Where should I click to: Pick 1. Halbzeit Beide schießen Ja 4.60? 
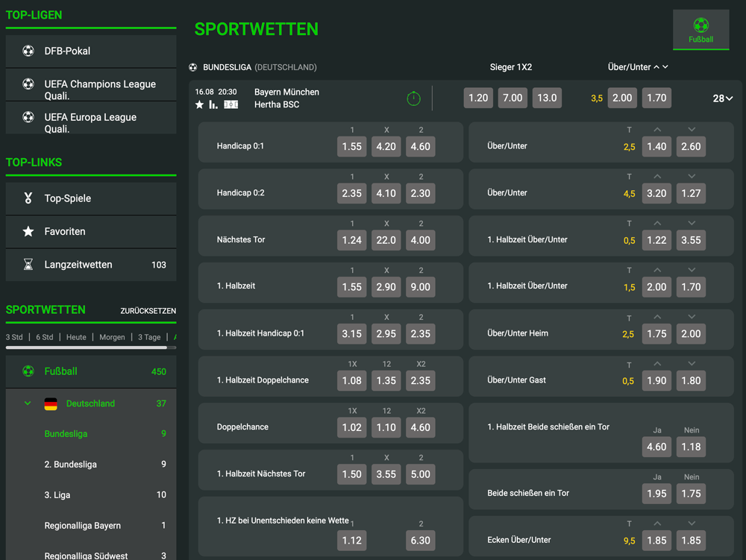click(656, 447)
